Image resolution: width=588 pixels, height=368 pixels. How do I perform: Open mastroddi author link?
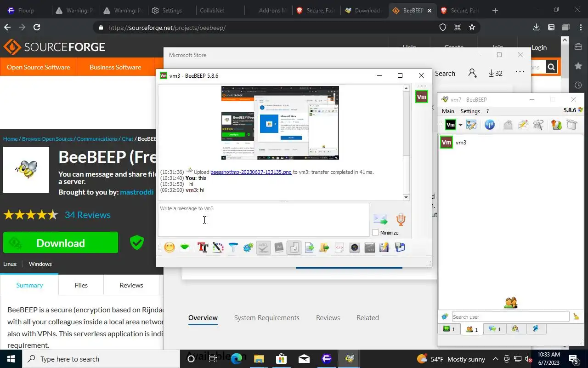137,192
